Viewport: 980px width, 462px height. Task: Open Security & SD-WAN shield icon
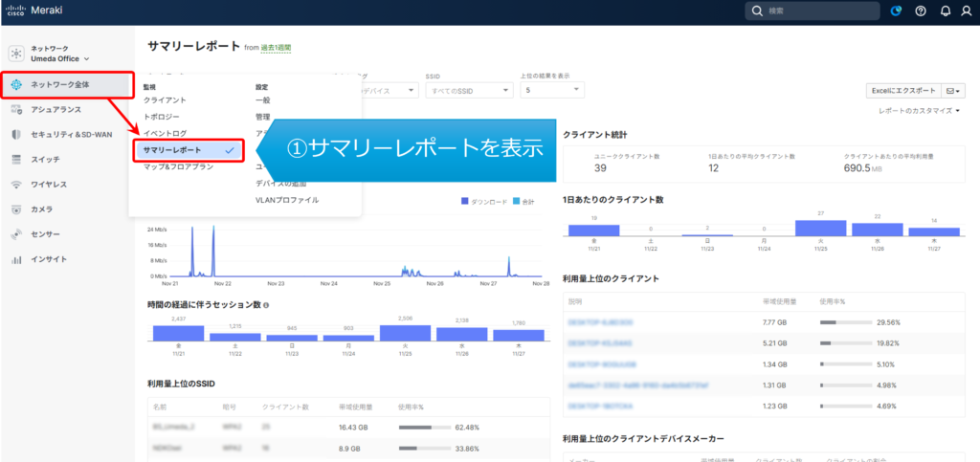[x=16, y=134]
